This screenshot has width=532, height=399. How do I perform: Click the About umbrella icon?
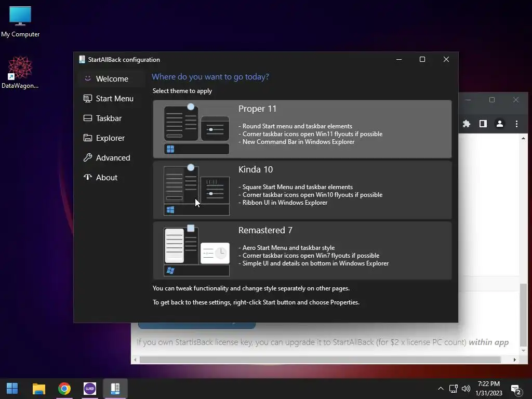click(87, 177)
